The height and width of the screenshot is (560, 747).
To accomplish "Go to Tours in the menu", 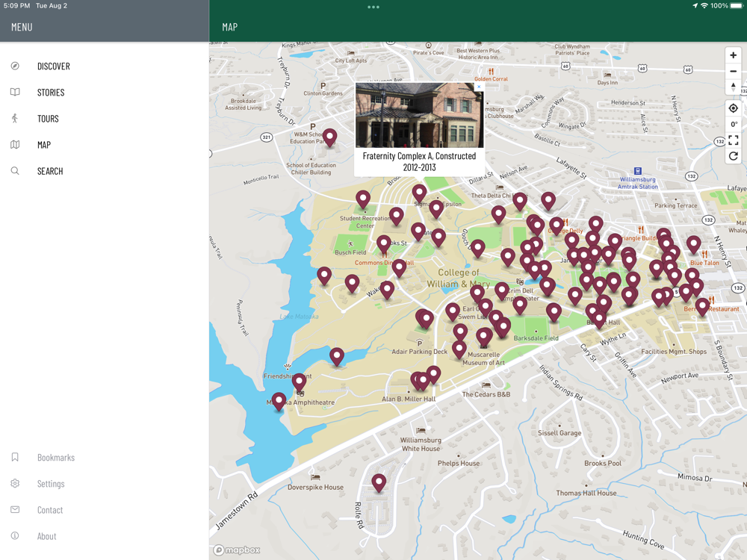I will [x=48, y=119].
